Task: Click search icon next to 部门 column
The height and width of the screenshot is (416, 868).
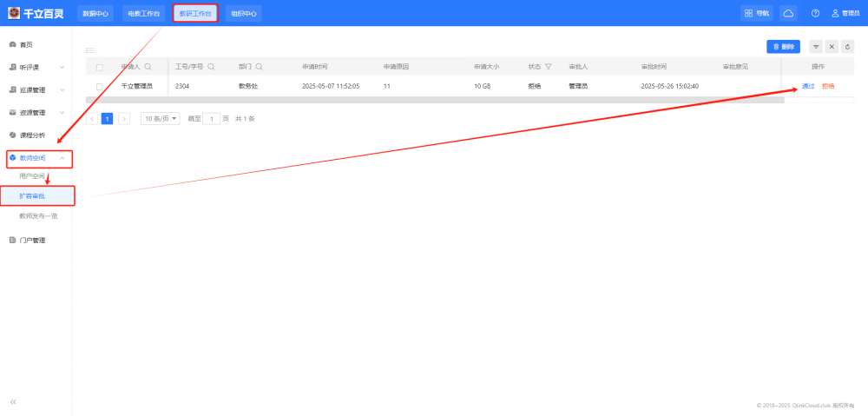Action: pos(259,66)
